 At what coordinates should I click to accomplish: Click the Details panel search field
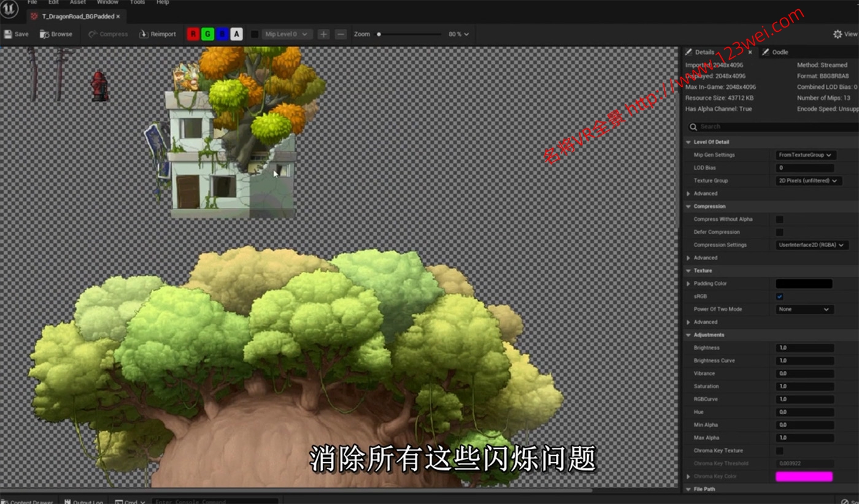(x=773, y=127)
